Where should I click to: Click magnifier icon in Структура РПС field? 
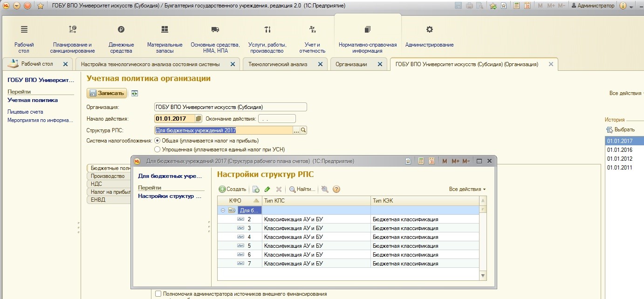tap(303, 130)
